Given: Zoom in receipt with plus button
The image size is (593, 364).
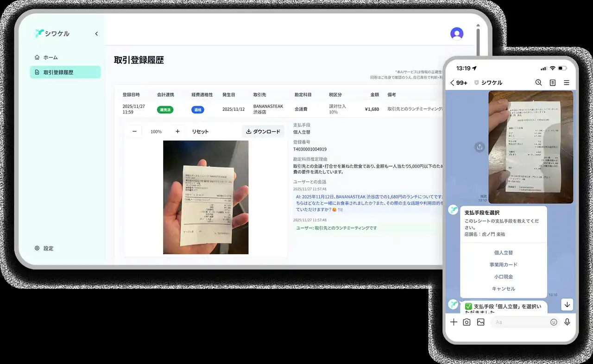Looking at the screenshot, I should 177,132.
